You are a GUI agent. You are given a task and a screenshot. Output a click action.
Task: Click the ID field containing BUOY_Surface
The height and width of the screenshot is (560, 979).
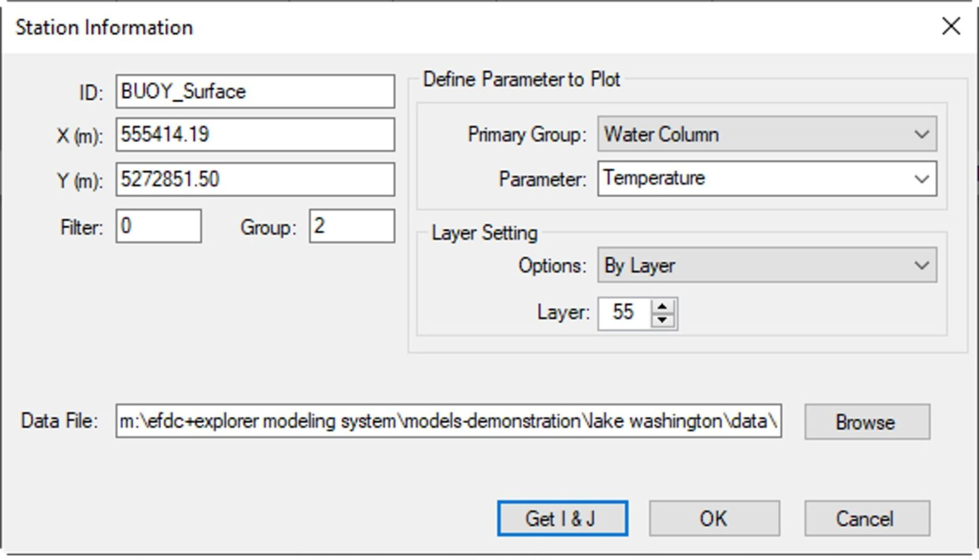(255, 92)
